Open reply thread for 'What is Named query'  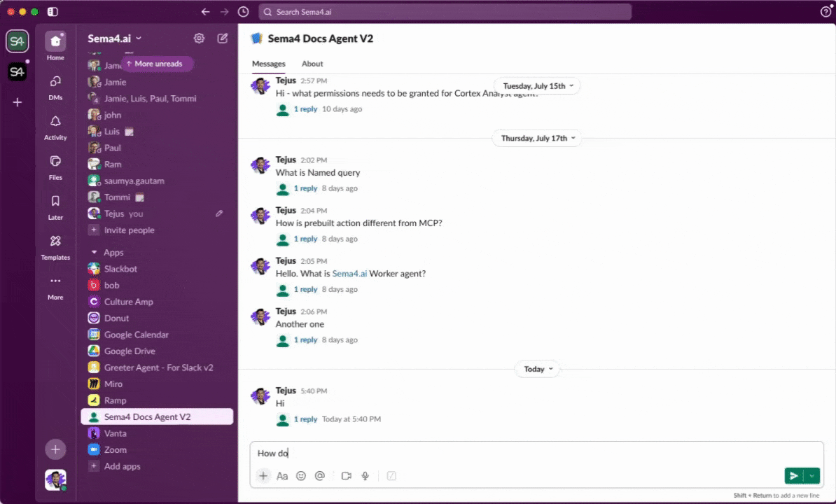pos(305,188)
